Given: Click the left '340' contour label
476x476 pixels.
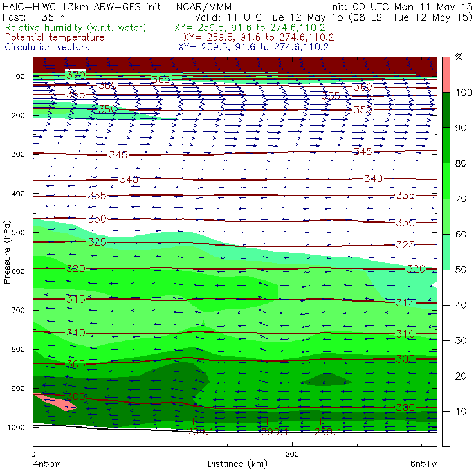Looking at the screenshot, I should [129, 179].
